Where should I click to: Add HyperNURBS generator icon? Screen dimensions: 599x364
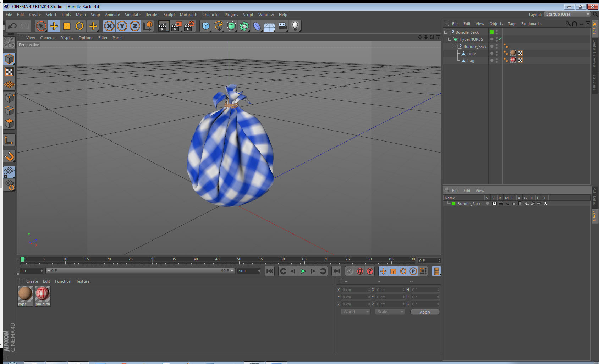click(231, 26)
